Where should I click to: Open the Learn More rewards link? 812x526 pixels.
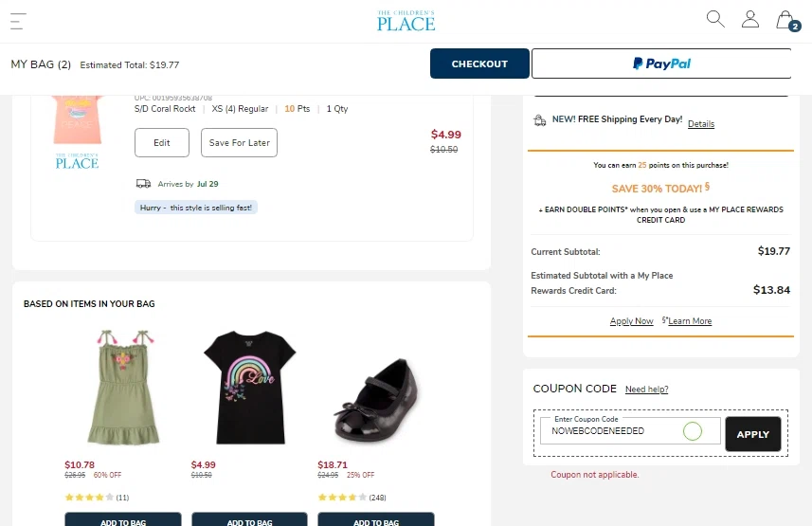pos(690,321)
